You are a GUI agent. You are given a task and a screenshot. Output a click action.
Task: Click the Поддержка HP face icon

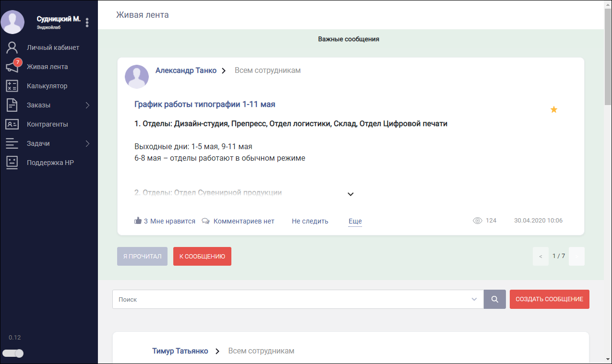pos(12,163)
